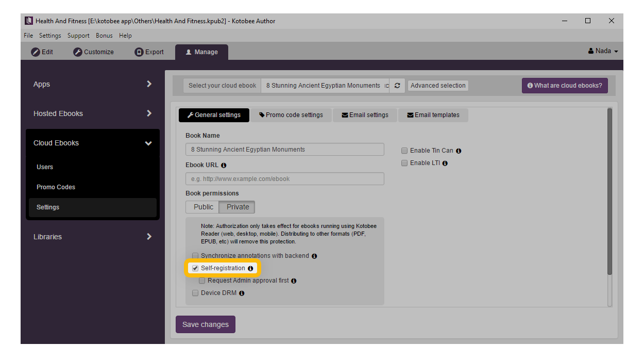Set book permissions to Public
This screenshot has height=361, width=644.
click(203, 207)
